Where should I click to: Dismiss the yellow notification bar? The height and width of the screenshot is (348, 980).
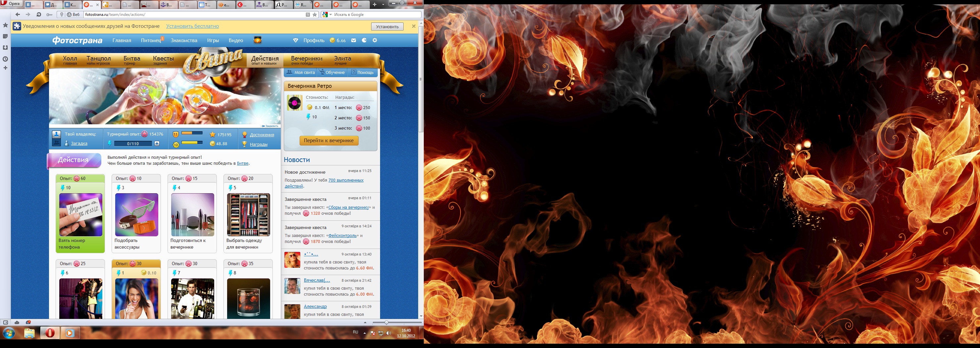tap(414, 26)
